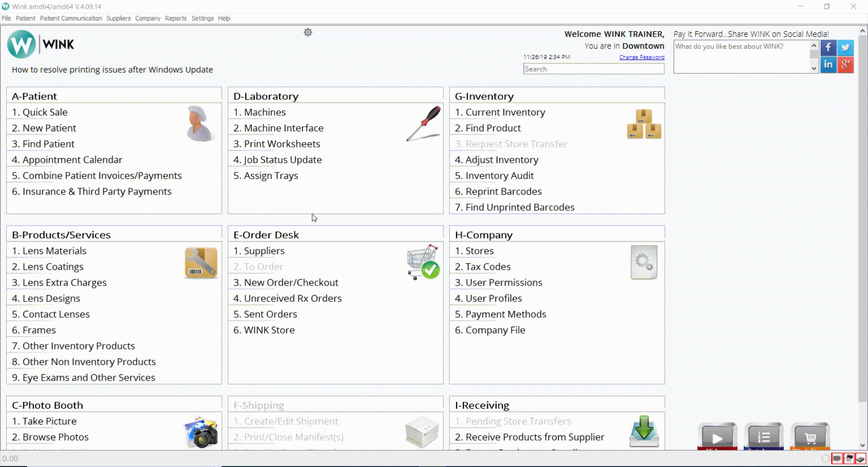
Task: Open User Permissions
Action: click(499, 282)
